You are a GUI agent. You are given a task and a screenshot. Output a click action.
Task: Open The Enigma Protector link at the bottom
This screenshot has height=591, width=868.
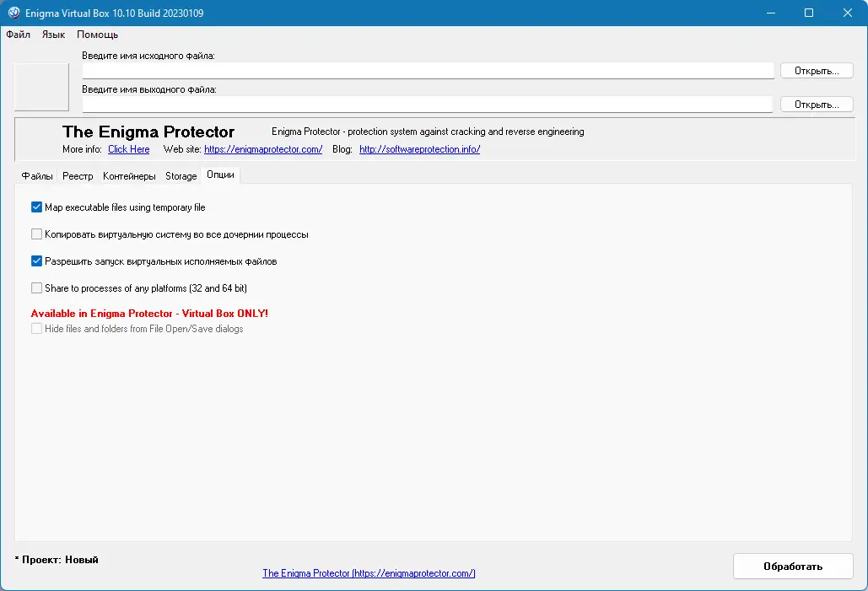tap(369, 573)
